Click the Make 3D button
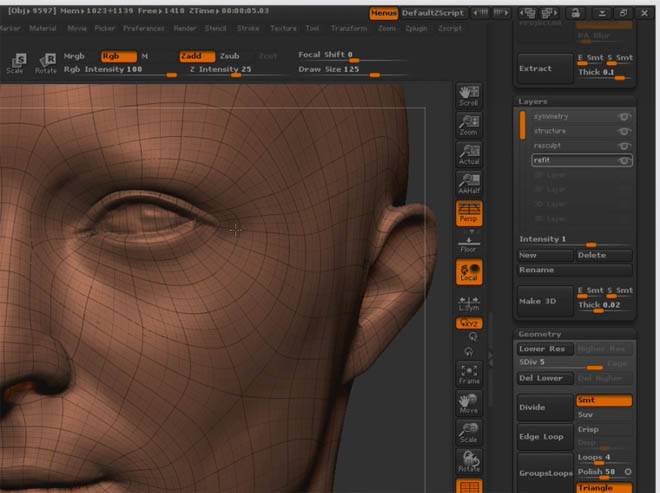This screenshot has height=493, width=660. click(x=545, y=301)
